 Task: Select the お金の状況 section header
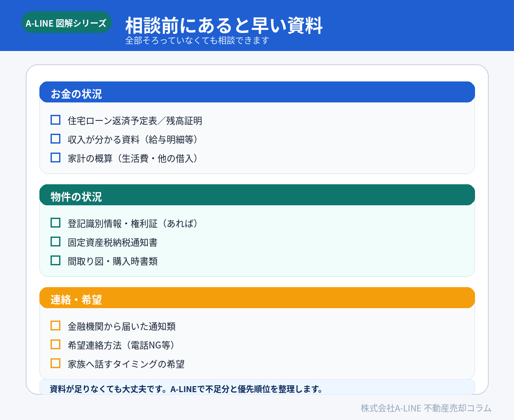tap(257, 92)
